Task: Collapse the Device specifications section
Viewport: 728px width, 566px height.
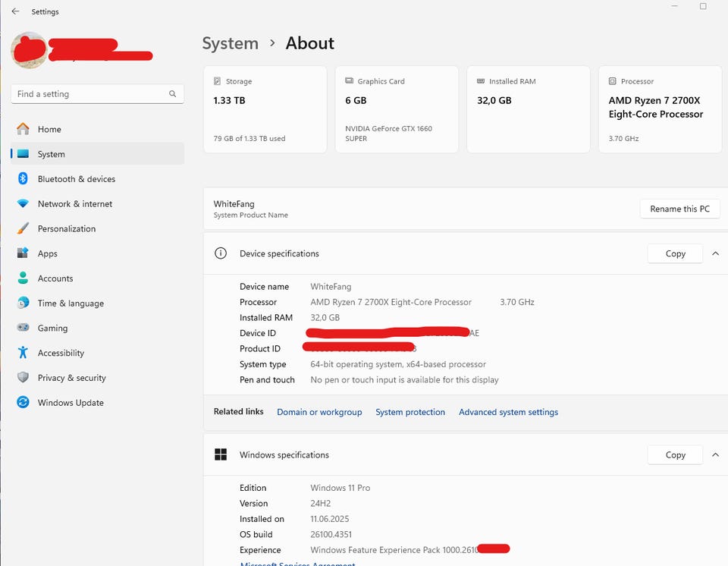Action: click(x=715, y=253)
